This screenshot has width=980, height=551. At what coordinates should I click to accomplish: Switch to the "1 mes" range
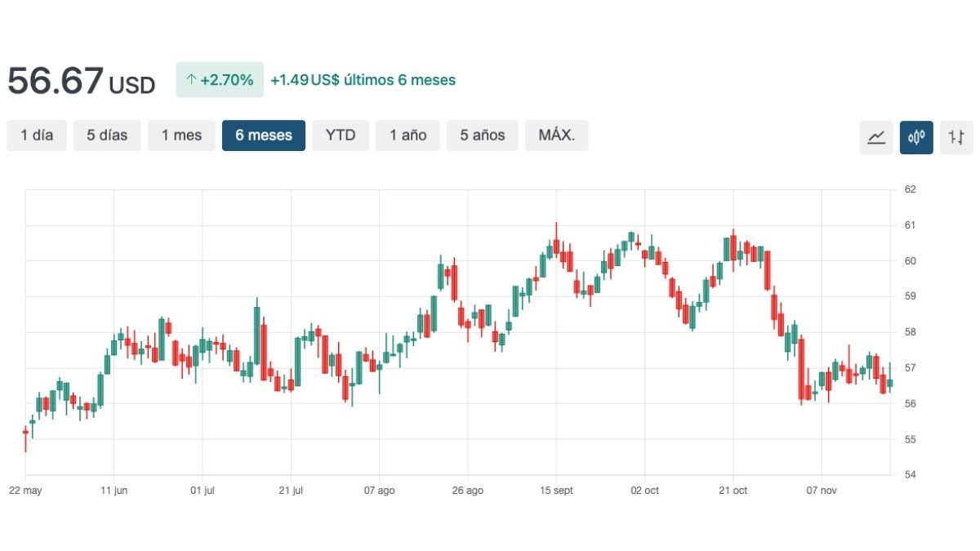[181, 136]
